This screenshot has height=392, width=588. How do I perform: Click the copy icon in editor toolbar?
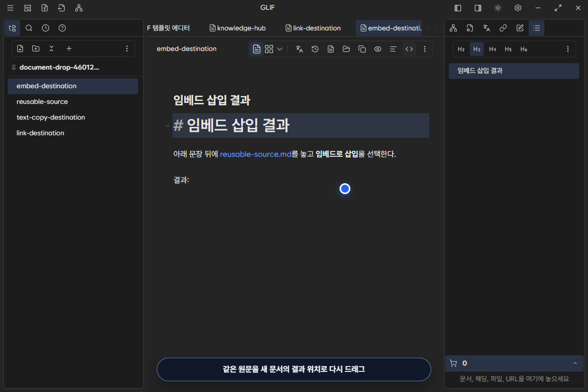pos(362,49)
